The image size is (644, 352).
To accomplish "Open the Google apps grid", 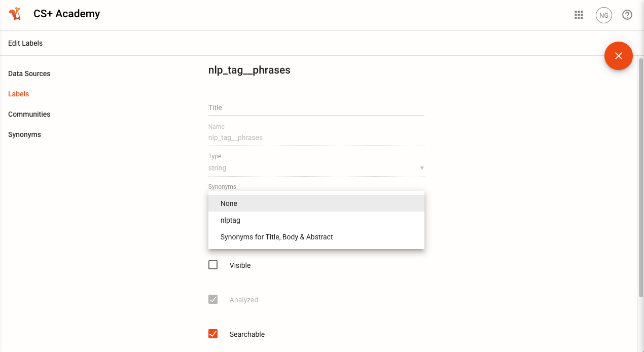I will pyautogui.click(x=579, y=15).
